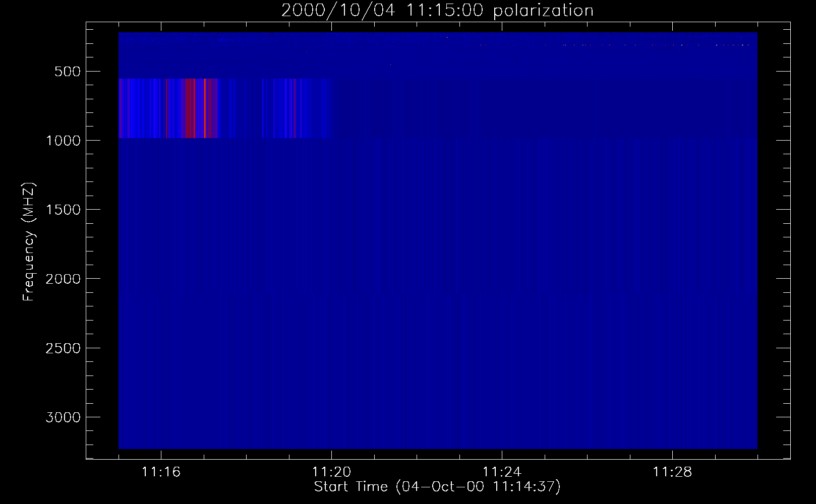
Task: Click the 11:24 time tick label
Action: coord(502,472)
